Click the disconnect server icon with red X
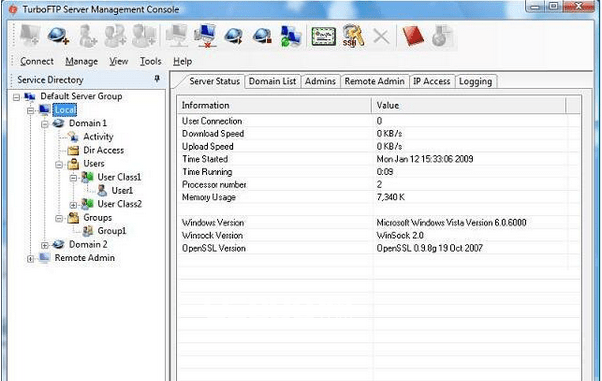The width and height of the screenshot is (602, 381). pos(205,36)
